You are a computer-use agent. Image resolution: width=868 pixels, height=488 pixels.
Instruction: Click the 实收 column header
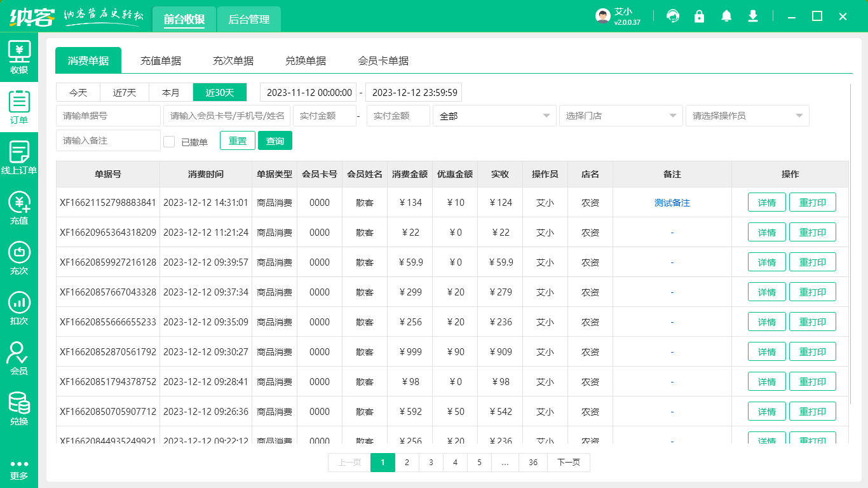click(x=500, y=174)
